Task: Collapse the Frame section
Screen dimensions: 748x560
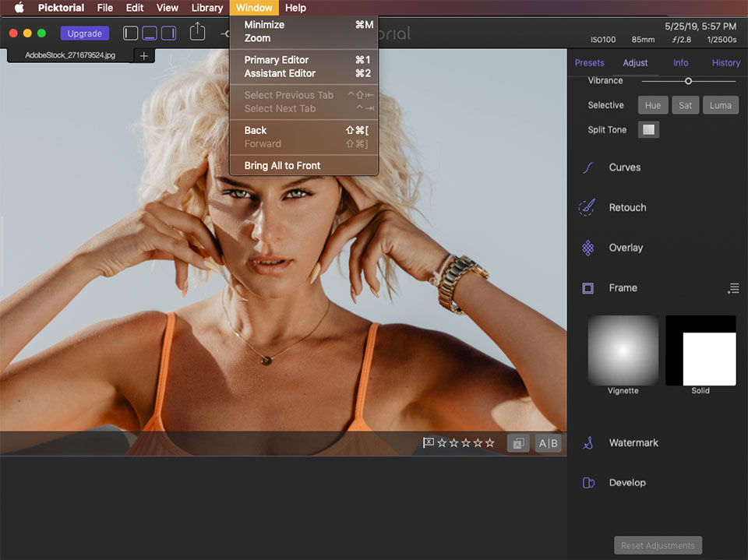Action: point(623,287)
